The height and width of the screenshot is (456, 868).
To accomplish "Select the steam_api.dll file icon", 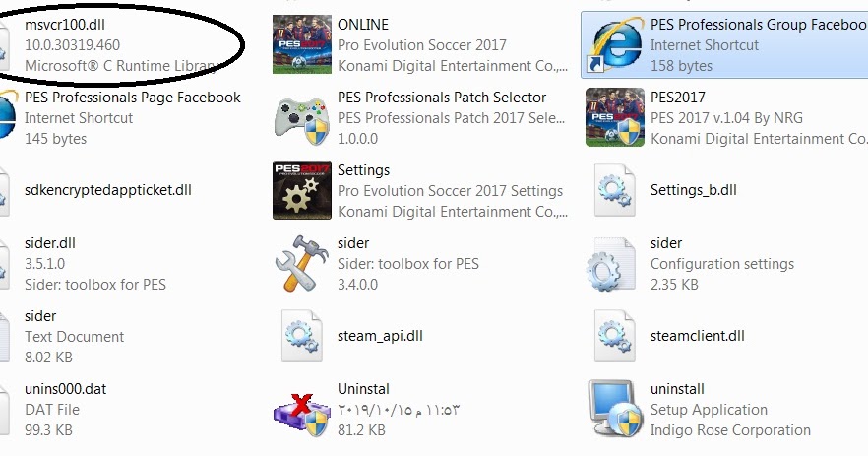I will pyautogui.click(x=302, y=336).
